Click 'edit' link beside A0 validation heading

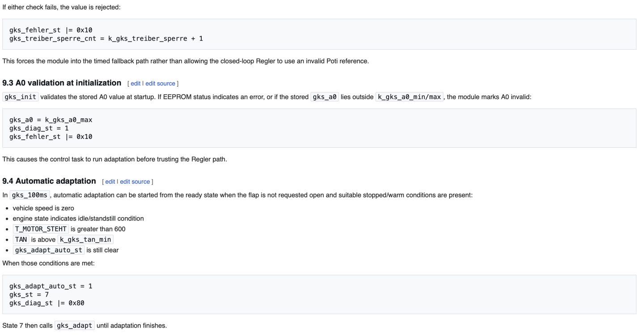click(x=136, y=84)
